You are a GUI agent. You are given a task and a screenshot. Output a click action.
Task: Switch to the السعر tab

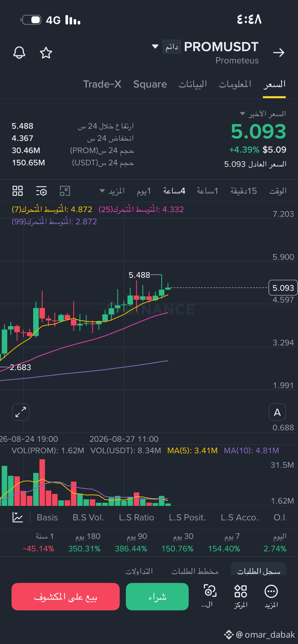274,84
